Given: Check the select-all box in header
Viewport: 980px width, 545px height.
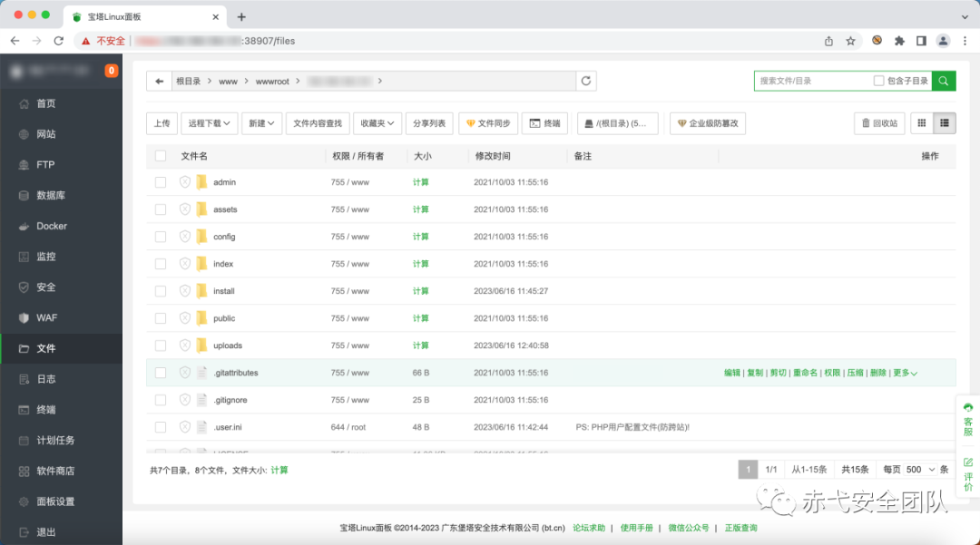Looking at the screenshot, I should click(x=161, y=156).
